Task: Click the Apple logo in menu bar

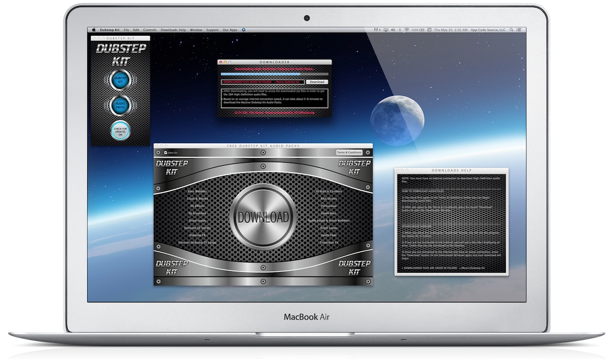Action: click(94, 30)
